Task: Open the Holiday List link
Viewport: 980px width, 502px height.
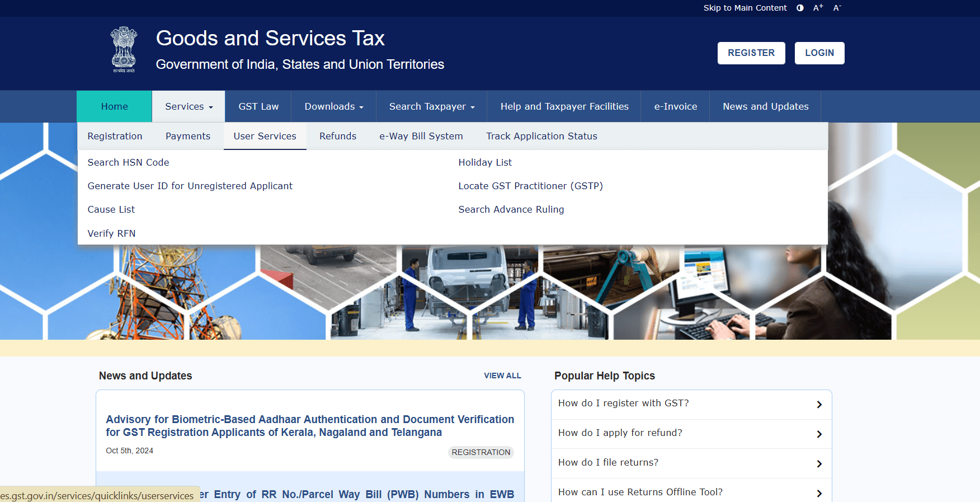Action: pyautogui.click(x=485, y=162)
